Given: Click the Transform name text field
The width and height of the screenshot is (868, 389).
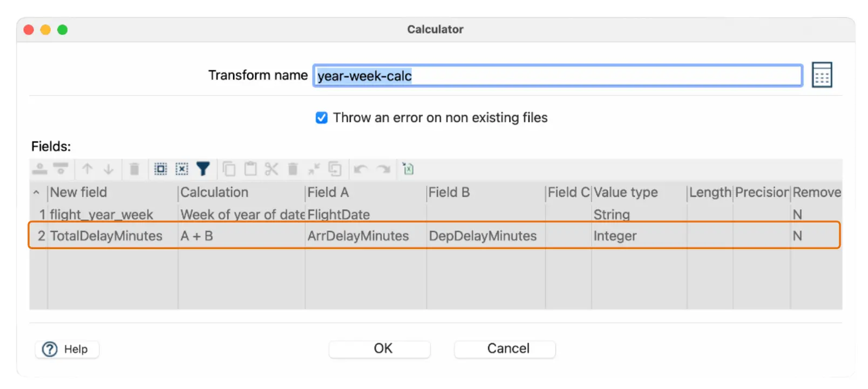Looking at the screenshot, I should [x=557, y=76].
